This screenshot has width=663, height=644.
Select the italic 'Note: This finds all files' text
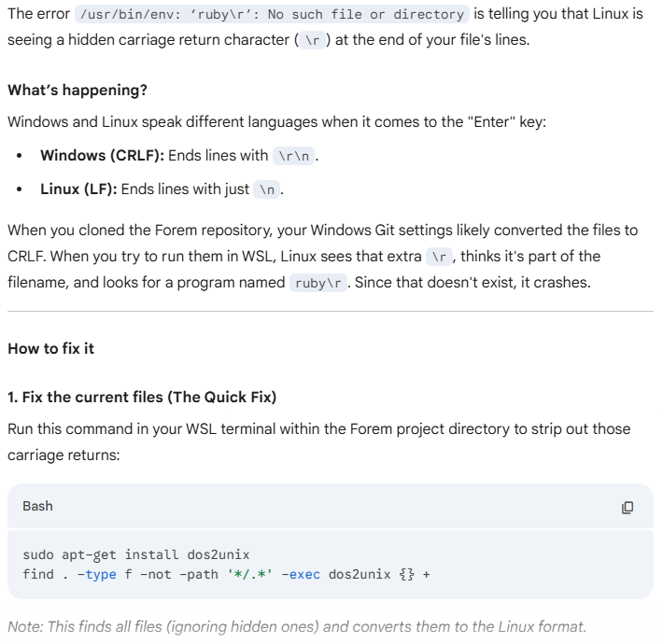297,626
